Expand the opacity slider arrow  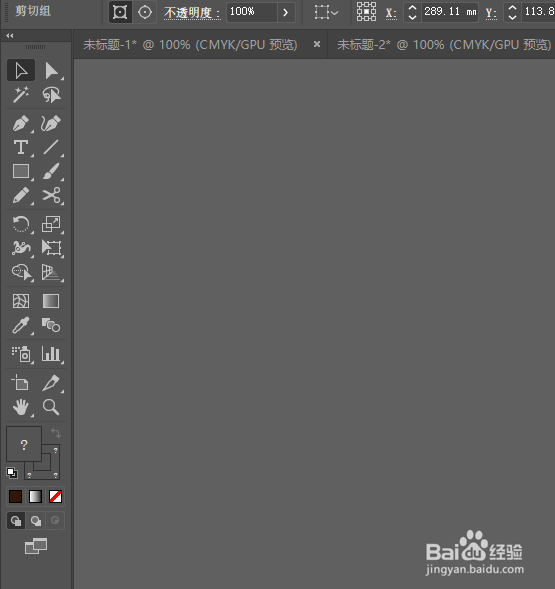click(x=286, y=12)
